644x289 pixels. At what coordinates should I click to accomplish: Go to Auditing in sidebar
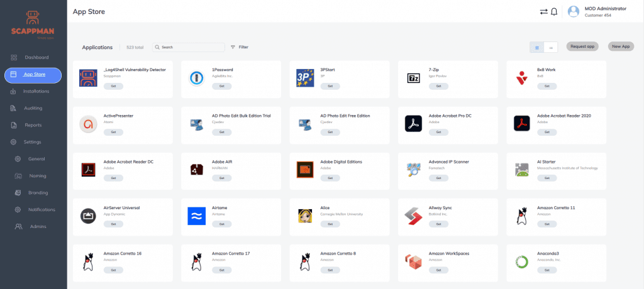click(x=33, y=108)
